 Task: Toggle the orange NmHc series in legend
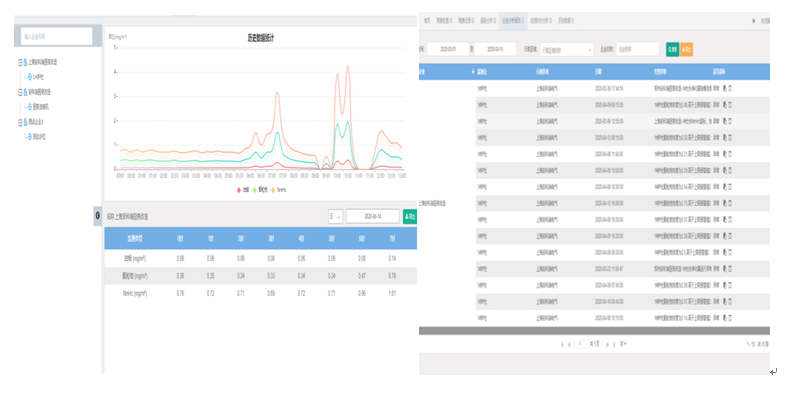pos(280,190)
